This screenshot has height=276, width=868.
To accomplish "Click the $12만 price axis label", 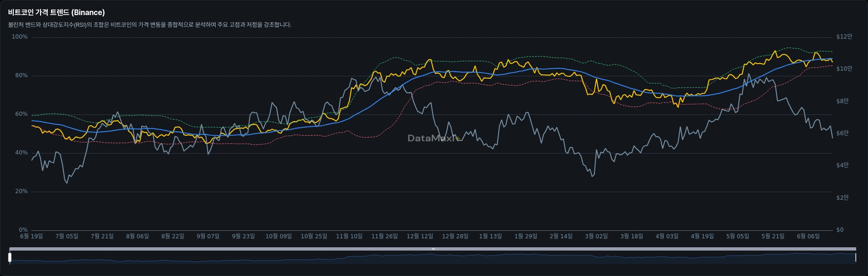I will click(x=844, y=37).
